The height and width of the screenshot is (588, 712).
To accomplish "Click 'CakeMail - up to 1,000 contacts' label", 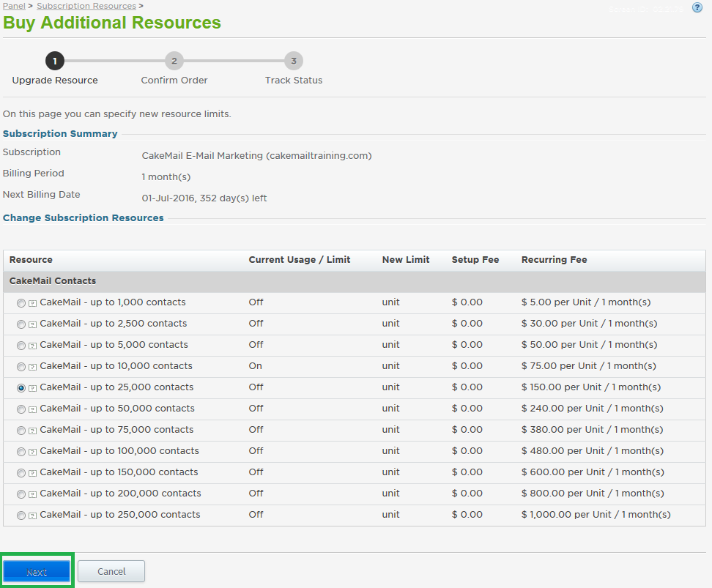I will pyautogui.click(x=113, y=302).
